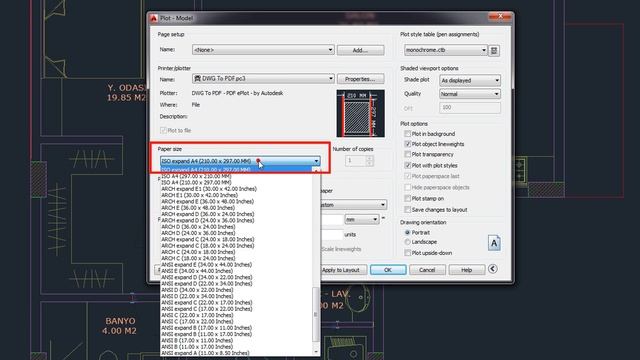Click the Cancel button
The width and height of the screenshot is (640, 360).
pos(427,270)
